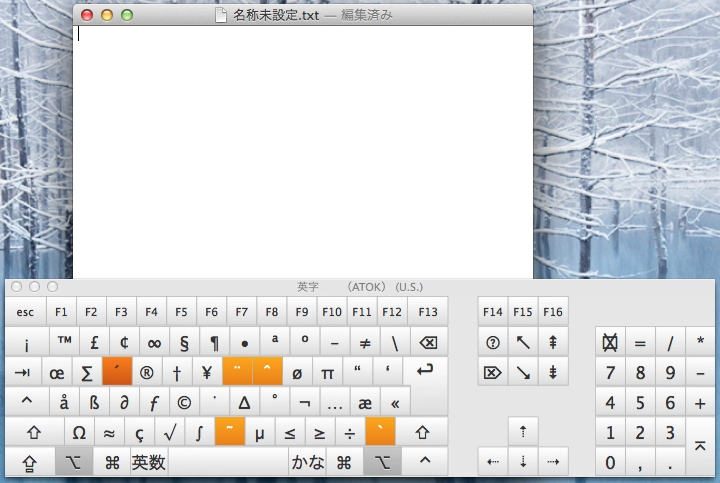The image size is (720, 483).
Task: Click the pilcrow ¶ key
Action: 214,342
